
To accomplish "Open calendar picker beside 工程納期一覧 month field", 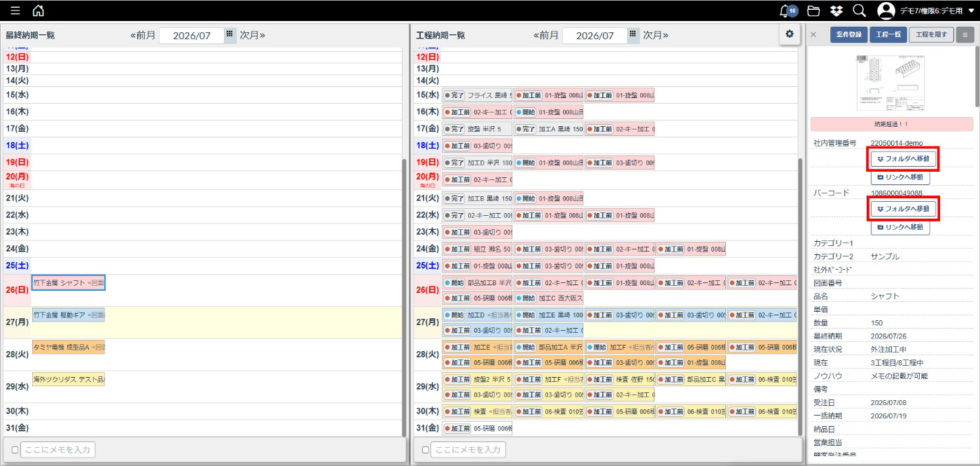I will (x=633, y=35).
